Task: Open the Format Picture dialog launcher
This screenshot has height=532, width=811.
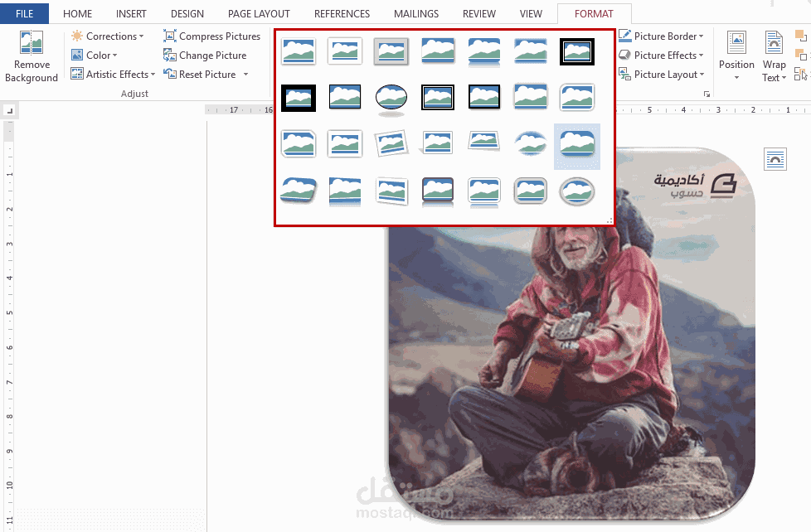Action: (x=707, y=94)
